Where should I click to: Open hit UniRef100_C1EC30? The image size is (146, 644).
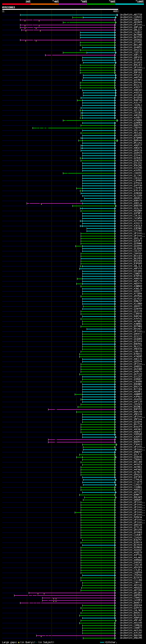(131, 53)
